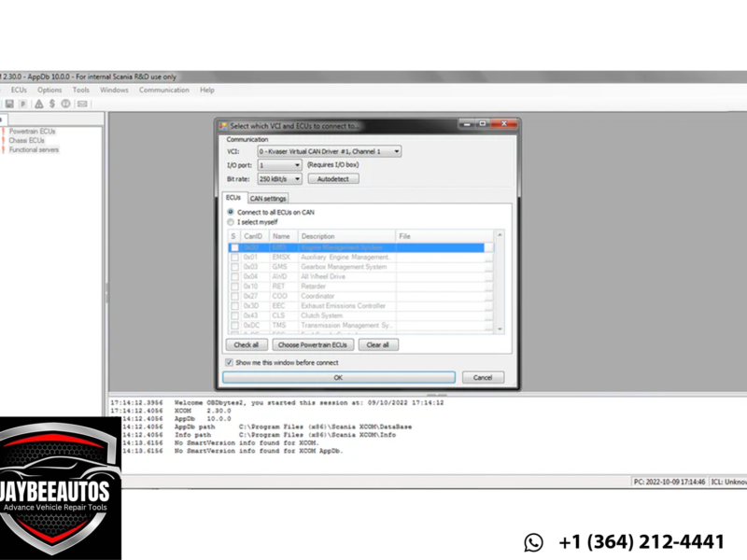The image size is (747, 560).
Task: Click the dialog title bar app icon
Action: [223, 125]
